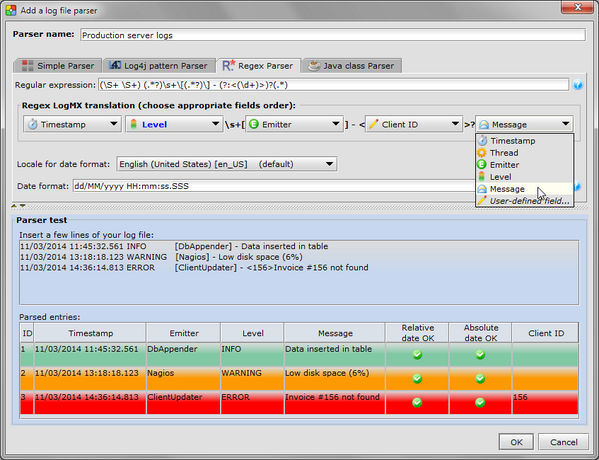The width and height of the screenshot is (599, 460).
Task: Click stopwatch icon in the first field combo box
Action: (x=32, y=125)
